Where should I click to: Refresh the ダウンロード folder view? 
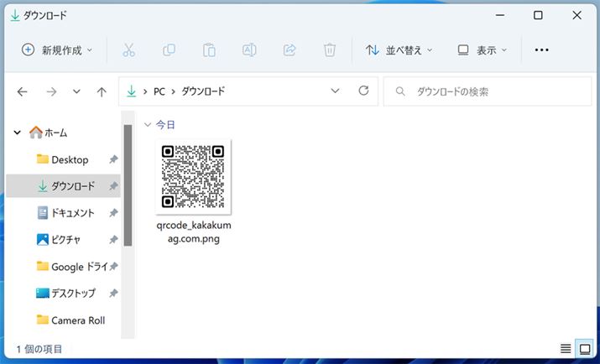(x=363, y=91)
